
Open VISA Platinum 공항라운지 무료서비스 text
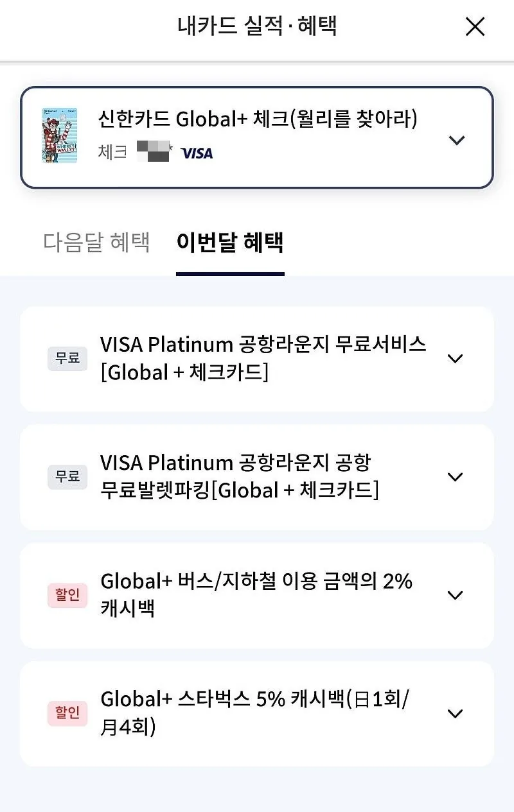pyautogui.click(x=263, y=358)
